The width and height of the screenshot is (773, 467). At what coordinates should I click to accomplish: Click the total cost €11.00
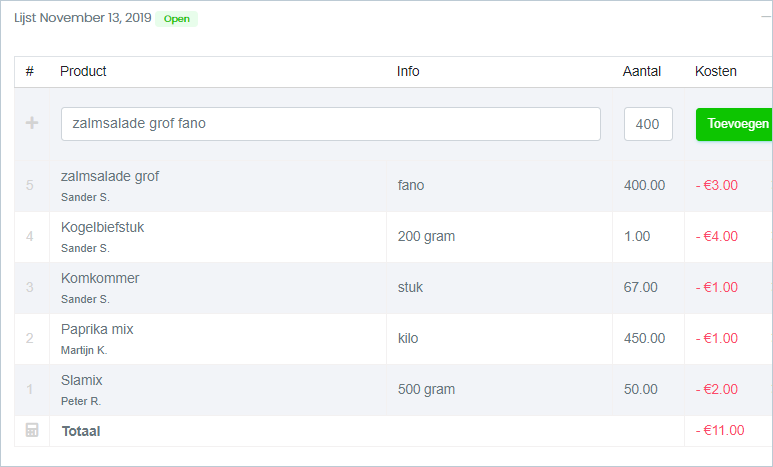(720, 431)
